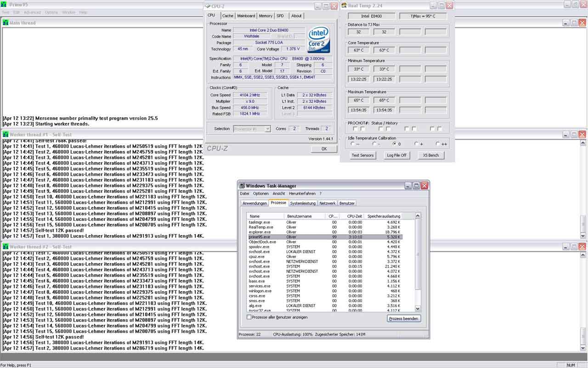This screenshot has width=588, height=368.
Task: Open the Ansicht menu in Task-Manager
Action: [279, 194]
